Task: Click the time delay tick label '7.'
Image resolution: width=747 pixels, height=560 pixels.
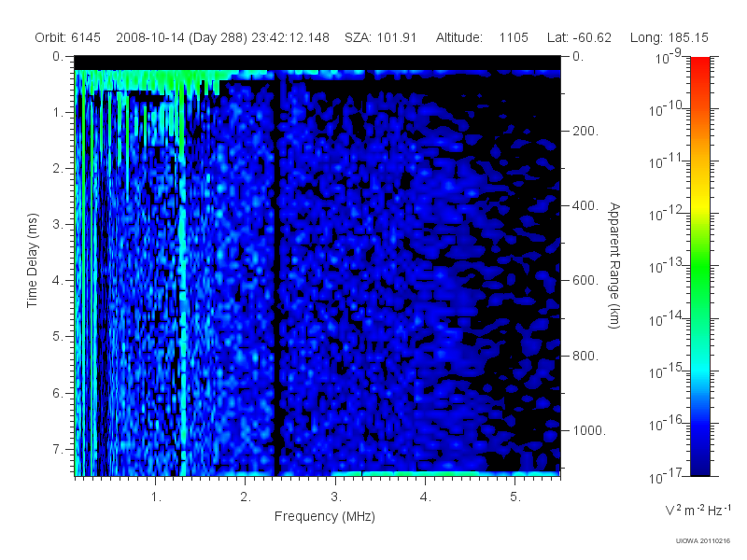Action: coord(58,449)
